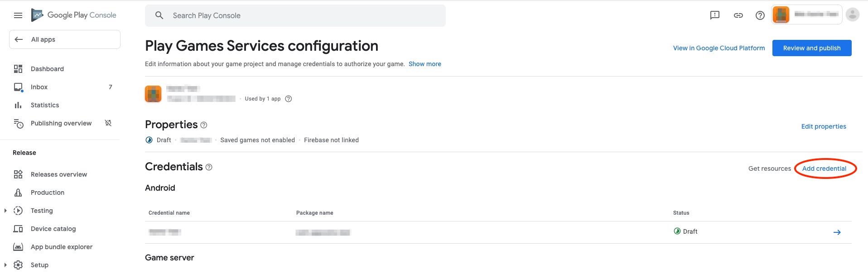Screen dimensions: 868x274
Task: Open Testing in sidebar
Action: [42, 211]
